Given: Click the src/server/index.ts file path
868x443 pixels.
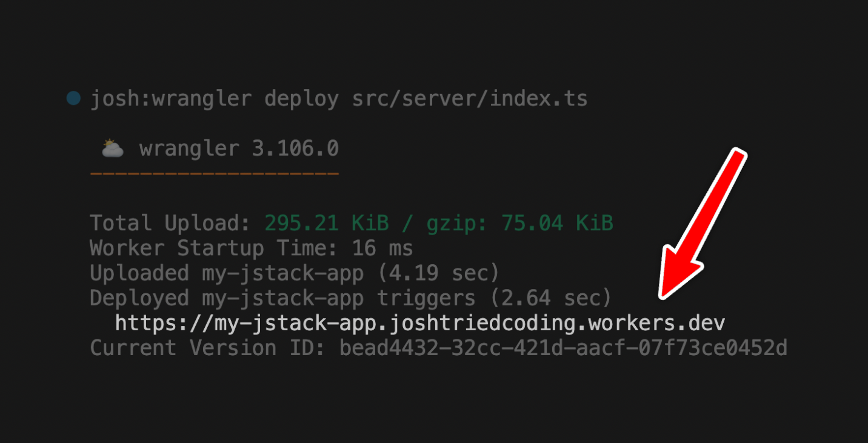Looking at the screenshot, I should click(470, 99).
